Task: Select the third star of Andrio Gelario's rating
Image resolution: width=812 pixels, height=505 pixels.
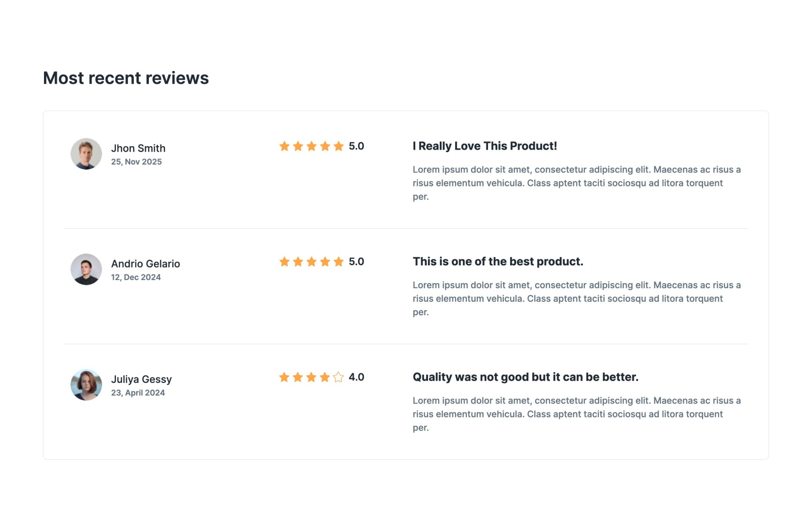Action: pyautogui.click(x=312, y=261)
